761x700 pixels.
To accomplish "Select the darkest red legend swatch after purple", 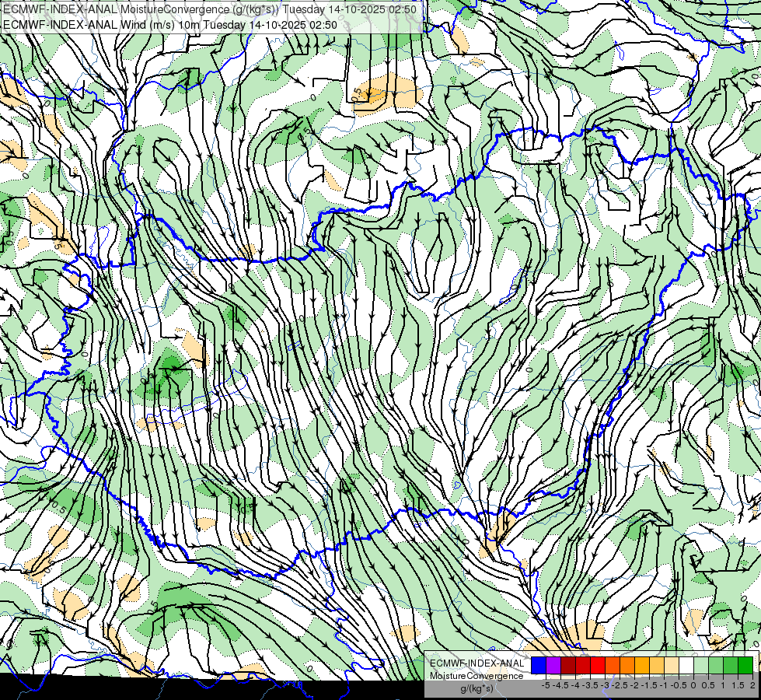I will coord(568,665).
